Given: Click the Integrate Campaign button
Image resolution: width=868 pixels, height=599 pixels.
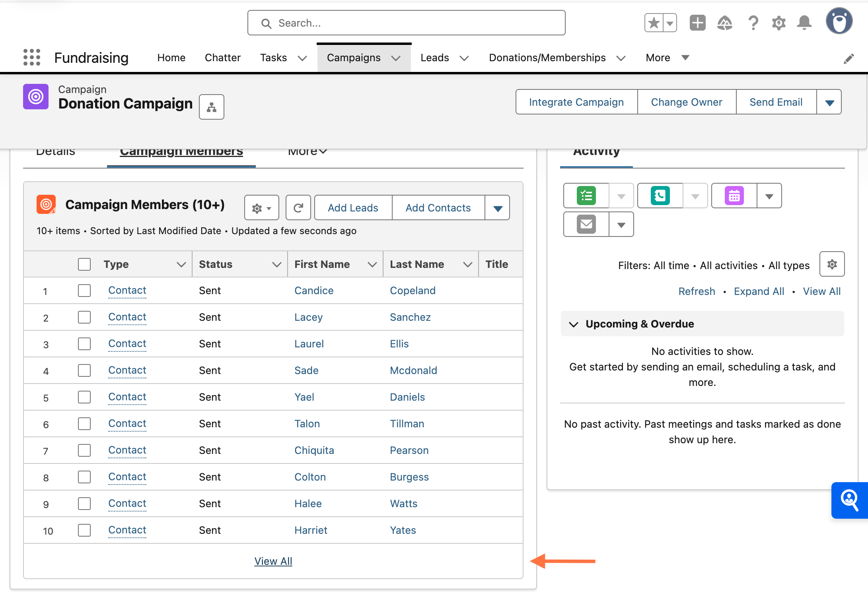Looking at the screenshot, I should 576,102.
